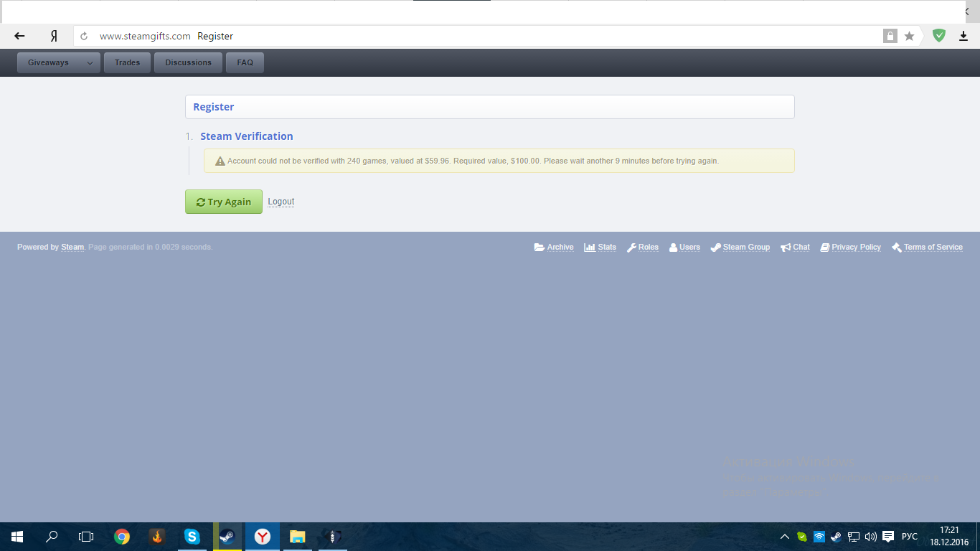
Task: Click the green Nvidia tray icon
Action: (x=802, y=537)
